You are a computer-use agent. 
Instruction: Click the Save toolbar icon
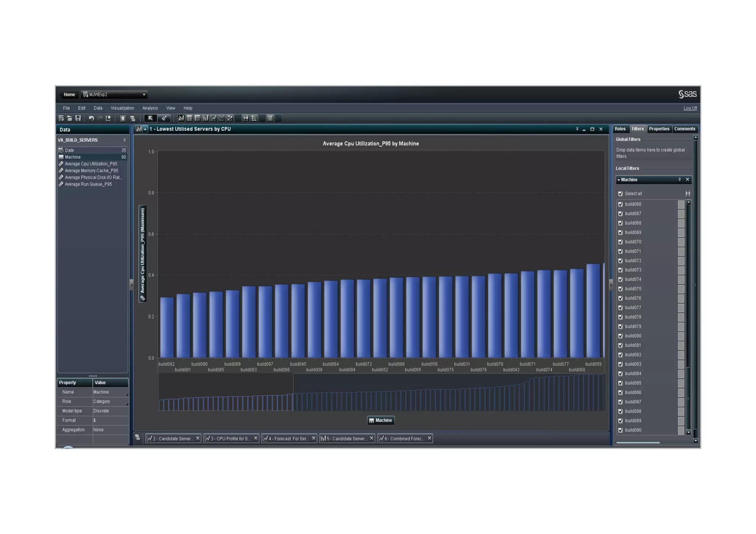[x=78, y=118]
